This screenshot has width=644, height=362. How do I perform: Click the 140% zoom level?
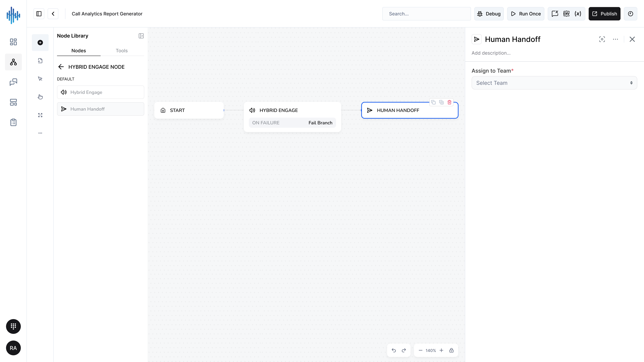click(x=431, y=350)
